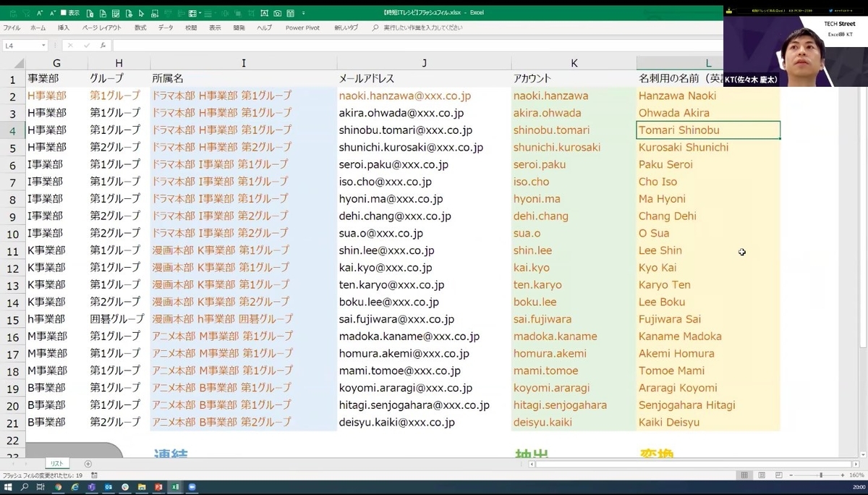Add a new sheet with plus button
Viewport: 868px width, 495px height.
(x=88, y=463)
